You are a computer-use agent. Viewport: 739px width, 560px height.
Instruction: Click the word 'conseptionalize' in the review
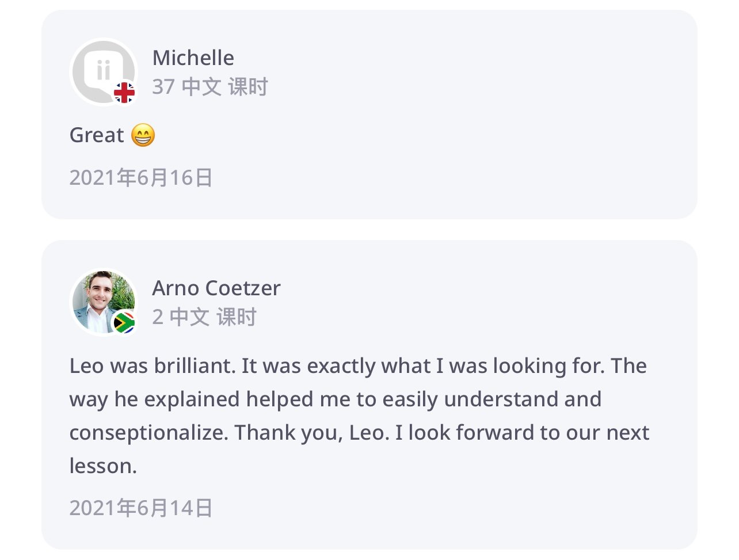(148, 433)
